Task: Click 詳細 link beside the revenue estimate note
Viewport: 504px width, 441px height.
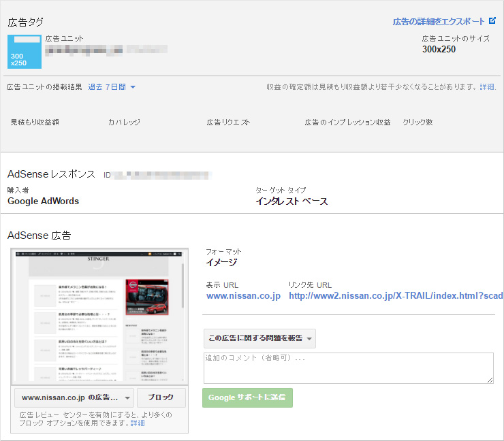Action: (x=488, y=87)
